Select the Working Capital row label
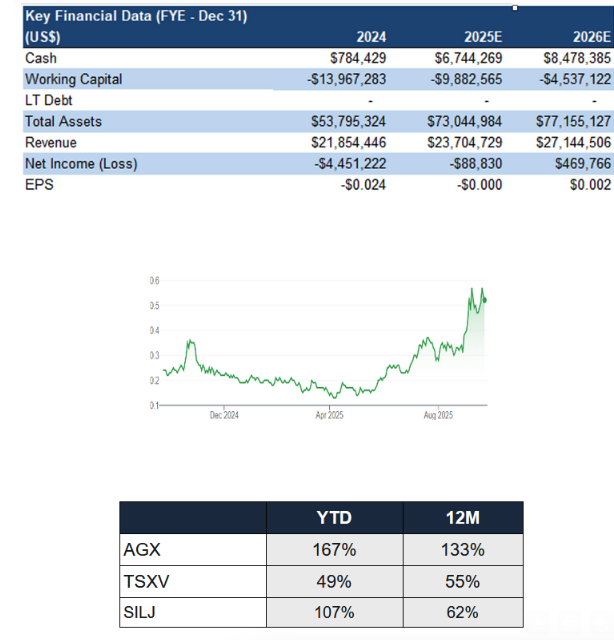 pos(75,79)
